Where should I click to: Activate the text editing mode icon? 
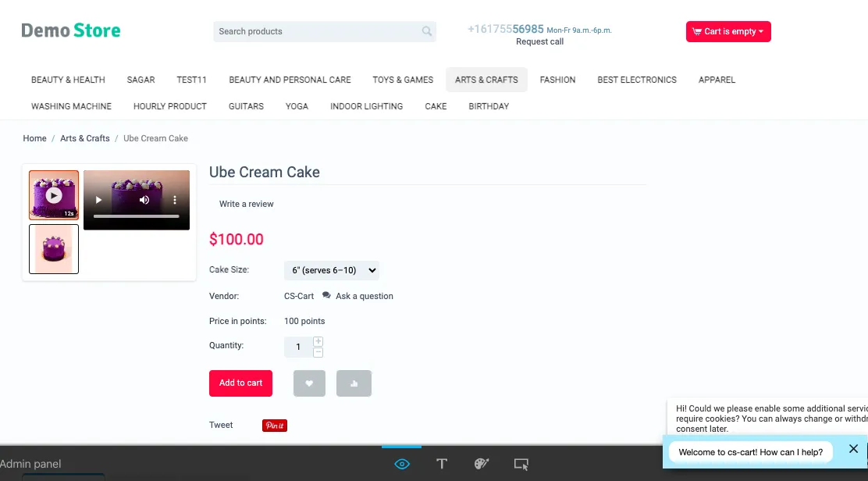pos(442,464)
